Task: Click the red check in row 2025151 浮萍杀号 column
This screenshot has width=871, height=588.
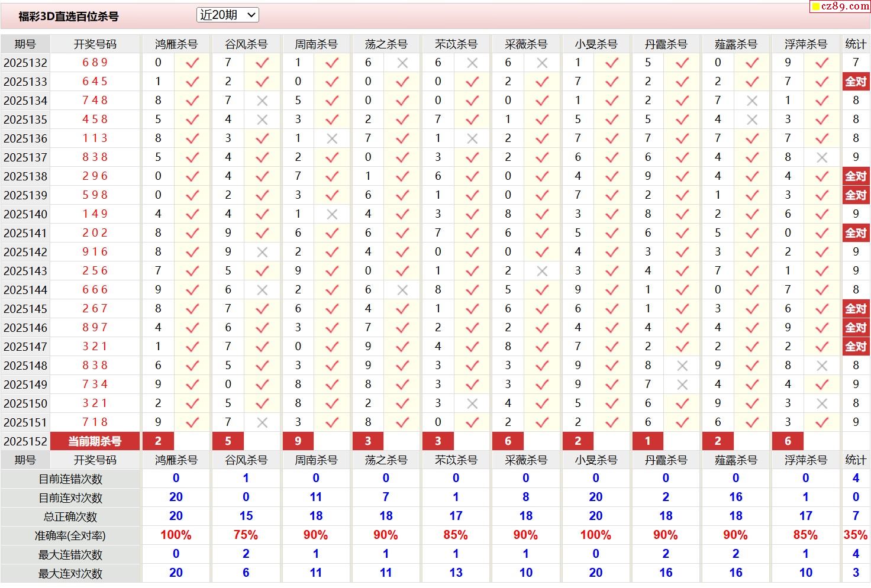Action: tap(822, 422)
